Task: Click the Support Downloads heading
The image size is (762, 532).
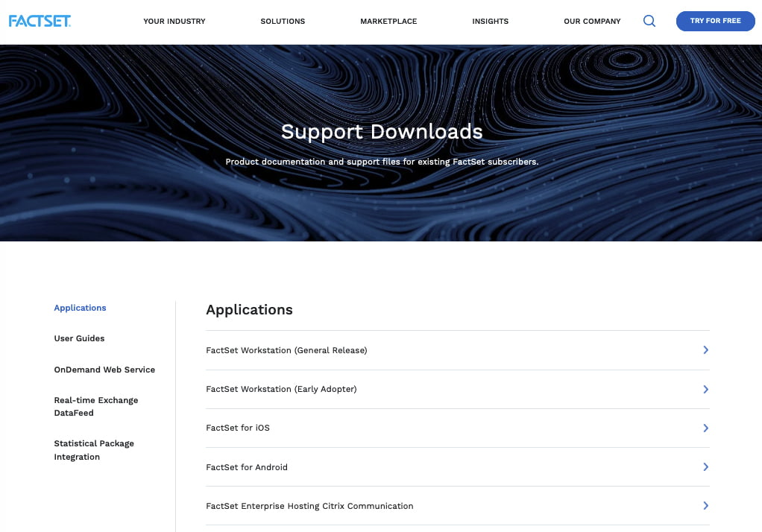Action: point(382,132)
